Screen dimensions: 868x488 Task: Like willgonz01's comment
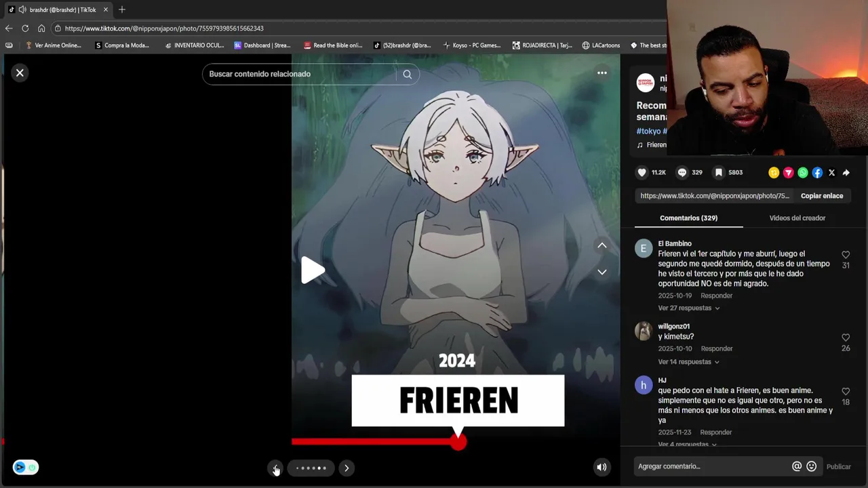(x=846, y=338)
